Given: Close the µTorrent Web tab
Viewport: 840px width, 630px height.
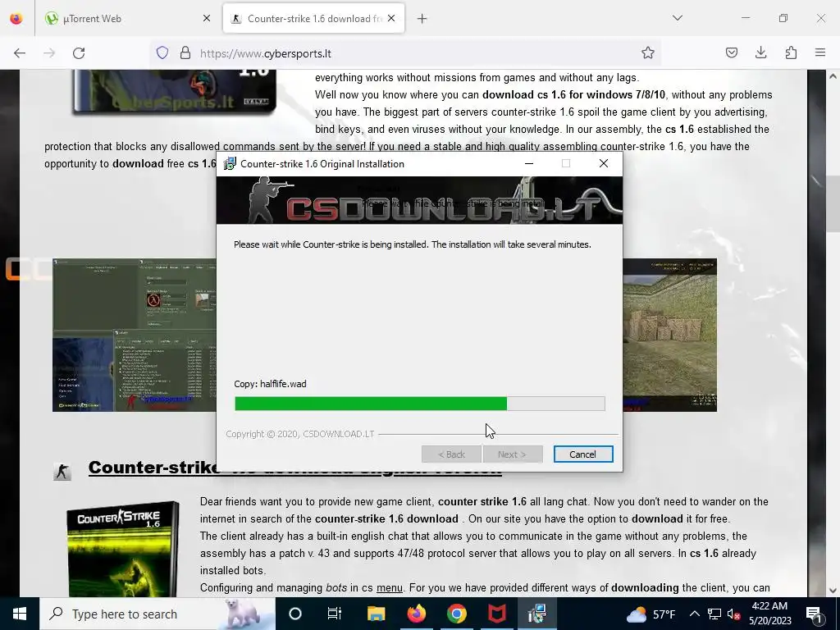Looking at the screenshot, I should tap(207, 19).
